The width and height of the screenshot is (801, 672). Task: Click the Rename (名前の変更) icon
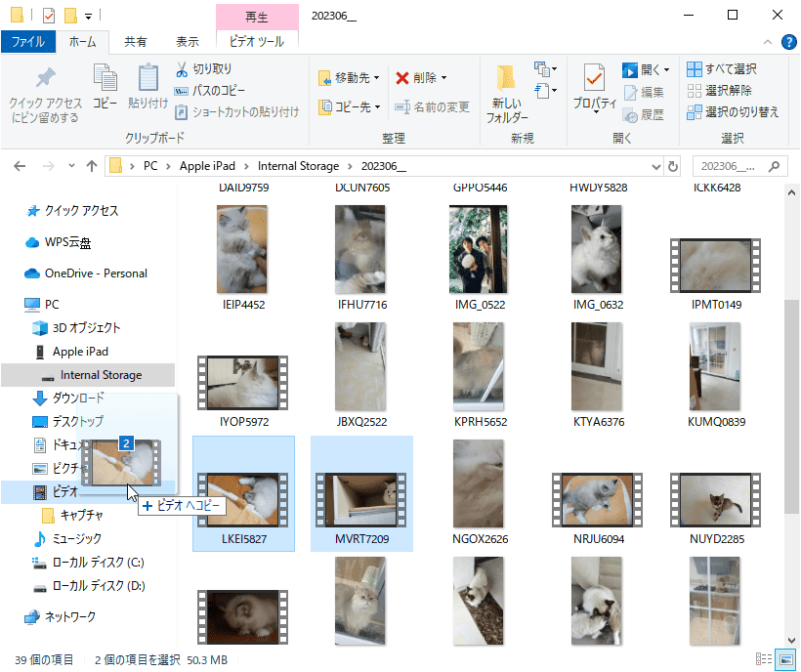click(x=401, y=107)
